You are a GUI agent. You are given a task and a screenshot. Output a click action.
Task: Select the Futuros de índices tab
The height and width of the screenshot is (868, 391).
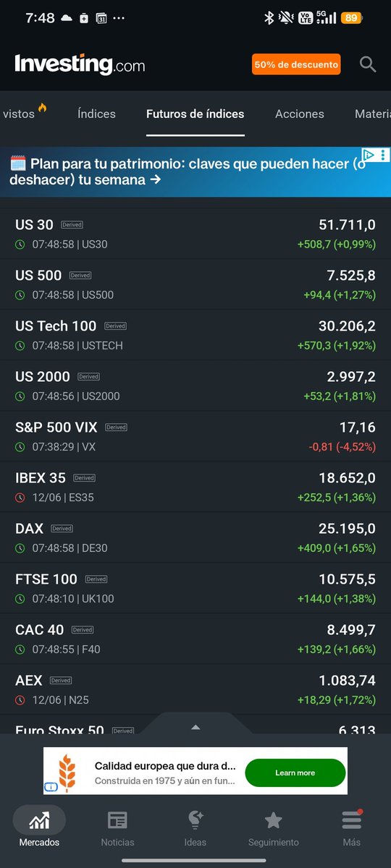pyautogui.click(x=195, y=114)
